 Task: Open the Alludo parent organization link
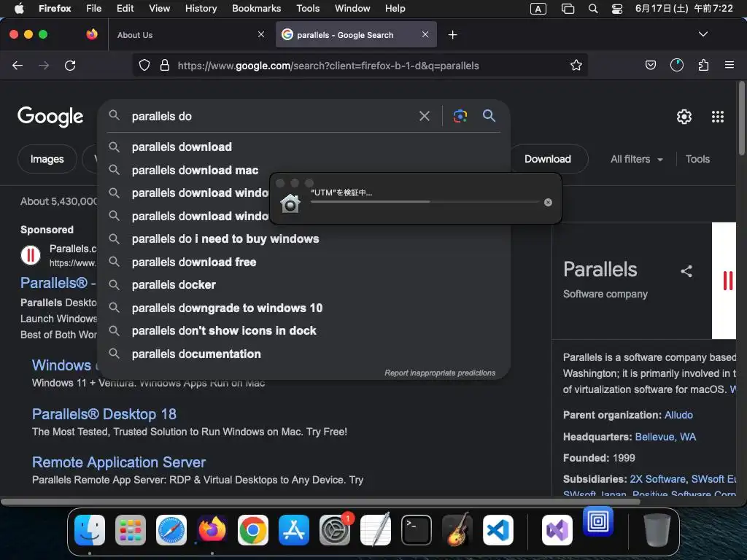pyautogui.click(x=678, y=415)
